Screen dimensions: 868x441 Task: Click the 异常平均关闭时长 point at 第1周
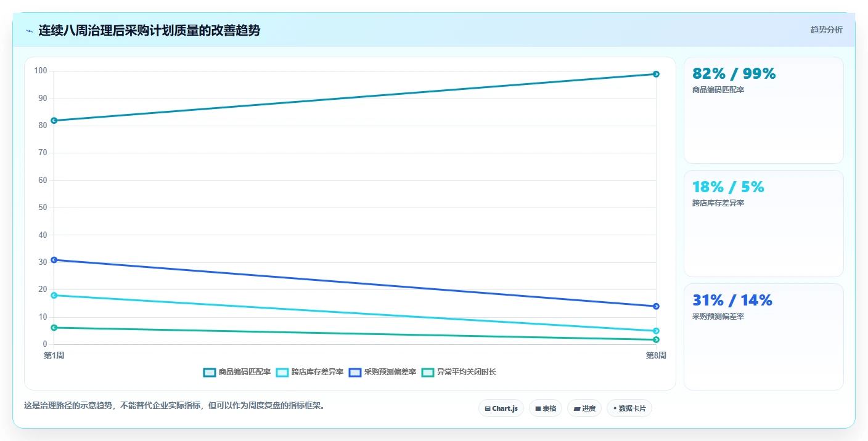coord(54,328)
